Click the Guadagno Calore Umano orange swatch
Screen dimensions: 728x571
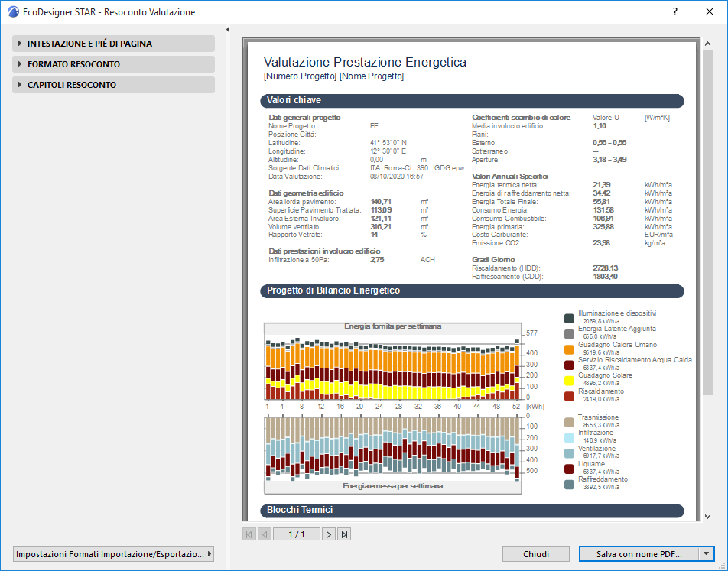pyautogui.click(x=569, y=349)
